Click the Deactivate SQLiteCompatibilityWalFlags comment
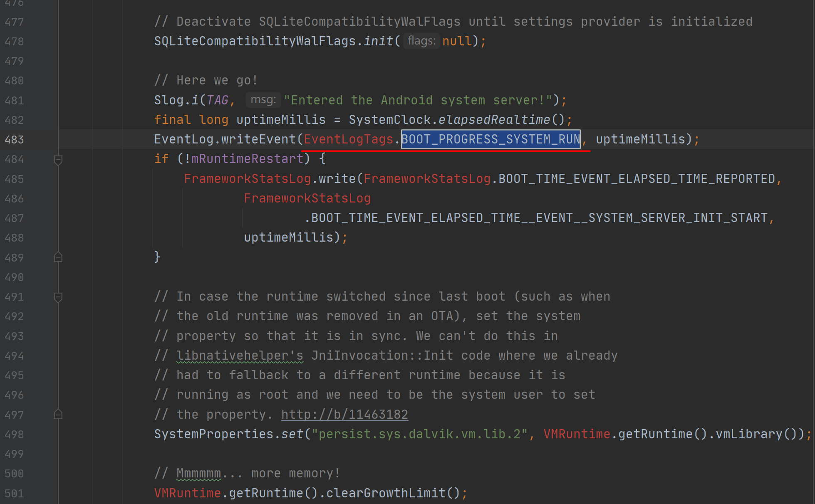This screenshot has width=815, height=504. click(453, 22)
